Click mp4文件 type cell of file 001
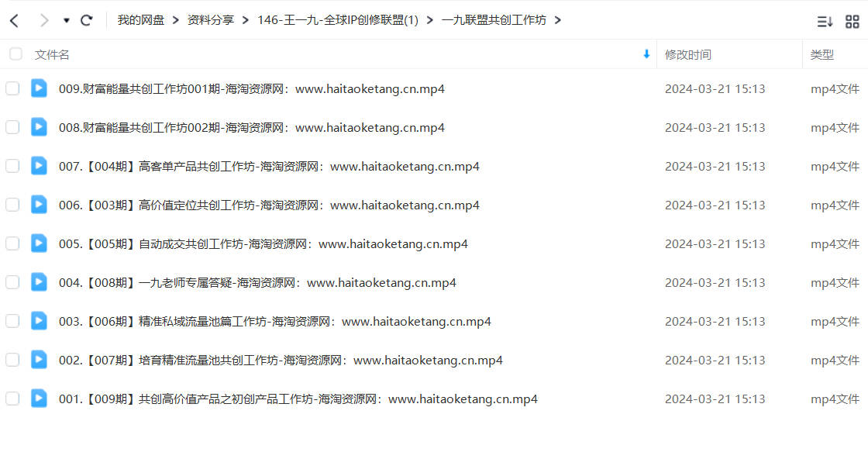 (835, 399)
